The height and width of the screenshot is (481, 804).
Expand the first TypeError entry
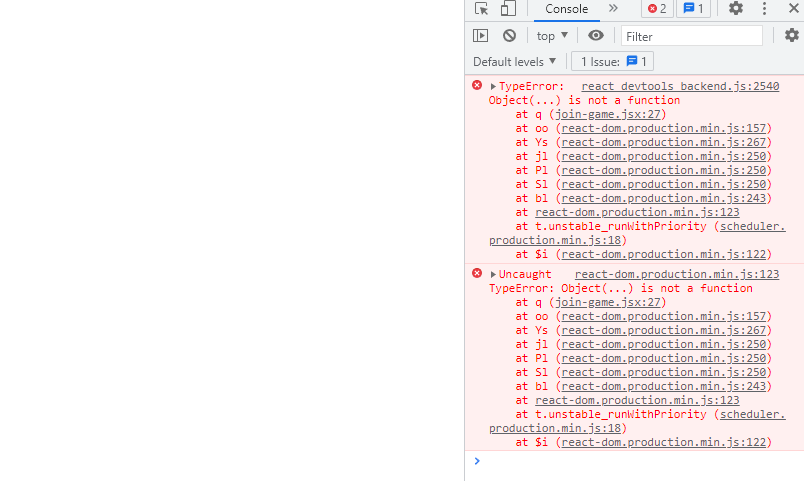(x=493, y=86)
